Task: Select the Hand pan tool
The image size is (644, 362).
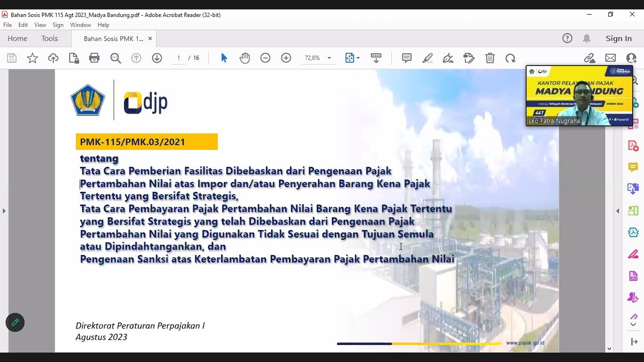Action: (x=245, y=58)
